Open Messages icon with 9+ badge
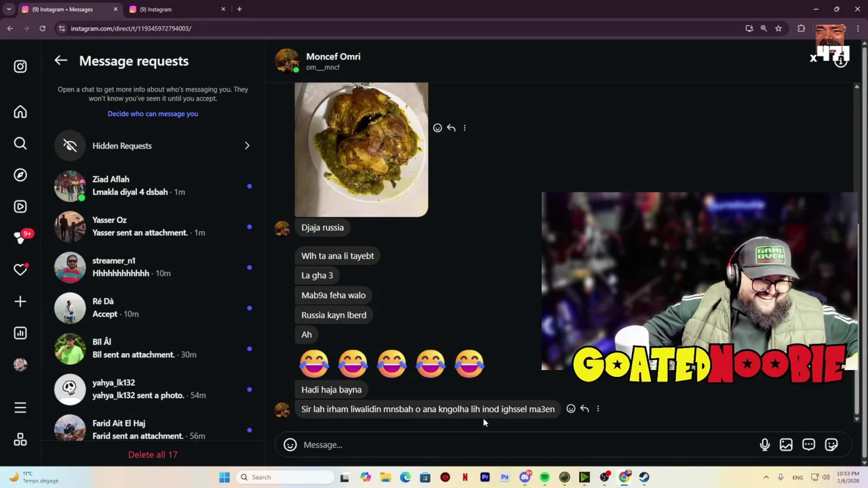The height and width of the screenshot is (488, 868). click(x=20, y=238)
